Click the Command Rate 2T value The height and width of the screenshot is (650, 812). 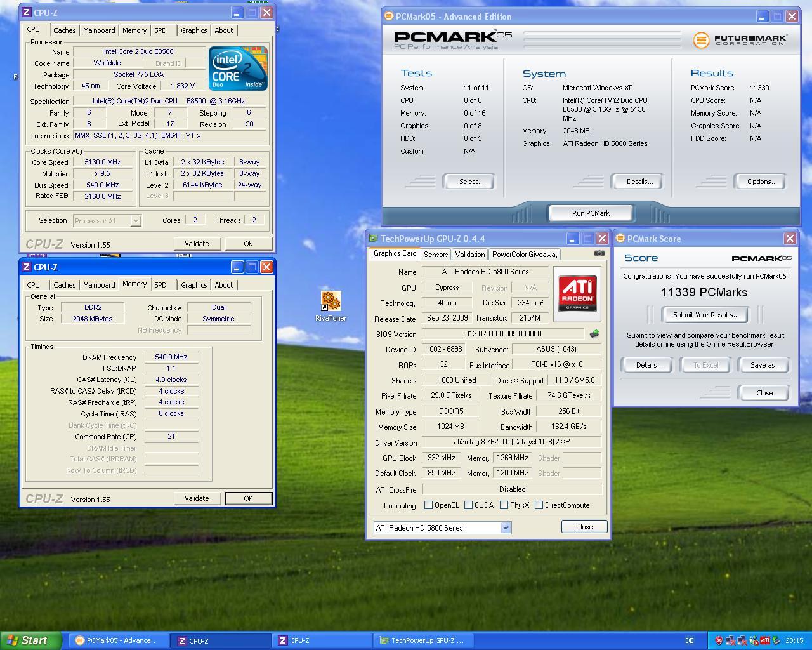coord(171,437)
